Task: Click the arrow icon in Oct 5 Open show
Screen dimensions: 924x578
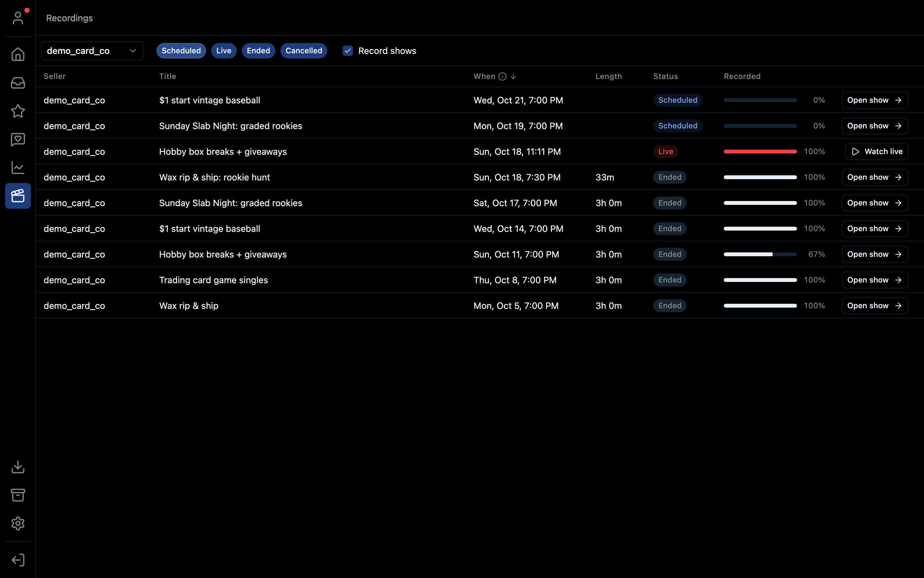Action: click(x=898, y=305)
